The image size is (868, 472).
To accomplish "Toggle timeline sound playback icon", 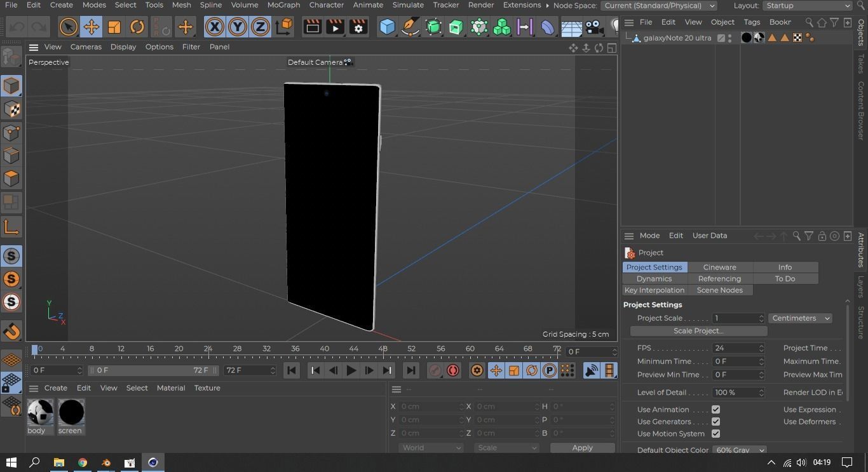I will (592, 370).
